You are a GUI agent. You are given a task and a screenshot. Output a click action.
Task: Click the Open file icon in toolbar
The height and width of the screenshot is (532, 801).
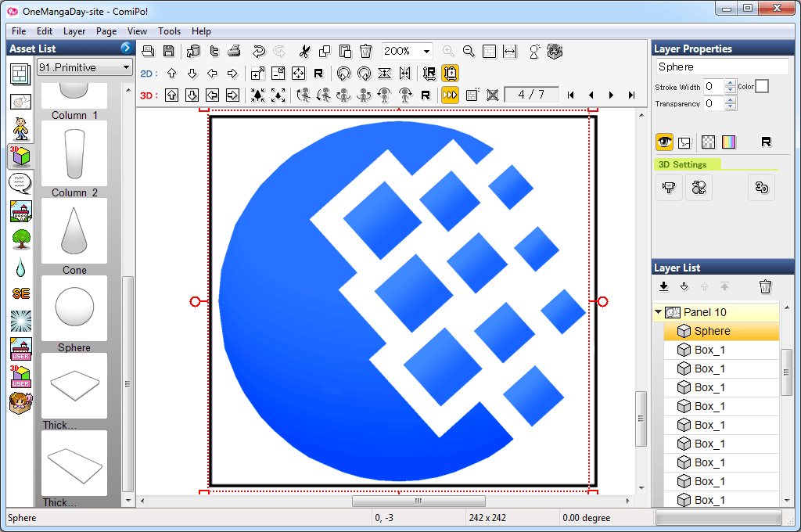148,51
